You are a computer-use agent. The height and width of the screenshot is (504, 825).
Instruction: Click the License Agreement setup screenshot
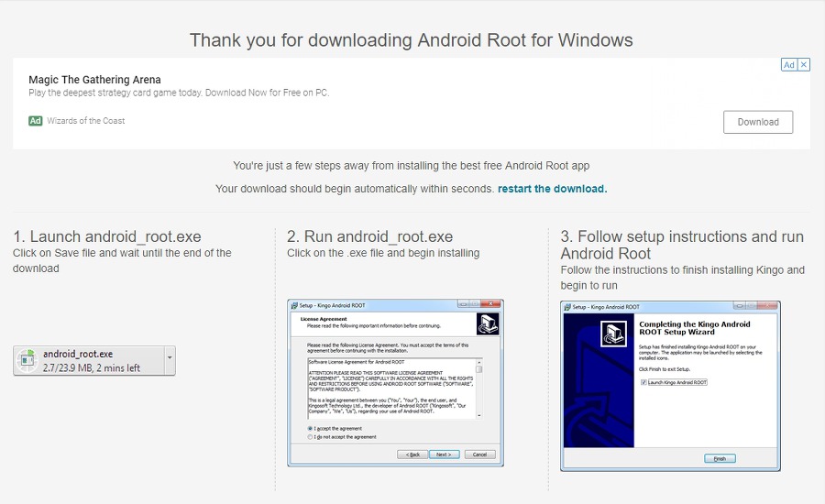tap(395, 383)
